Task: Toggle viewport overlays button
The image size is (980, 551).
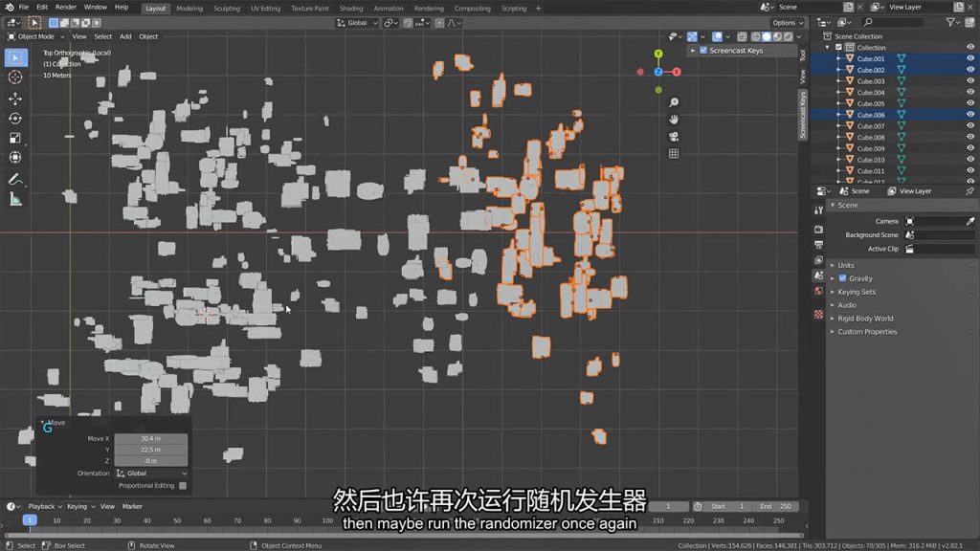Action: (x=718, y=37)
